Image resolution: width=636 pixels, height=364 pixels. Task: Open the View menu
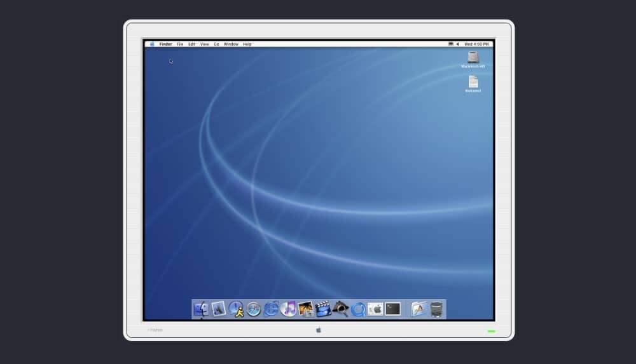[x=204, y=44]
